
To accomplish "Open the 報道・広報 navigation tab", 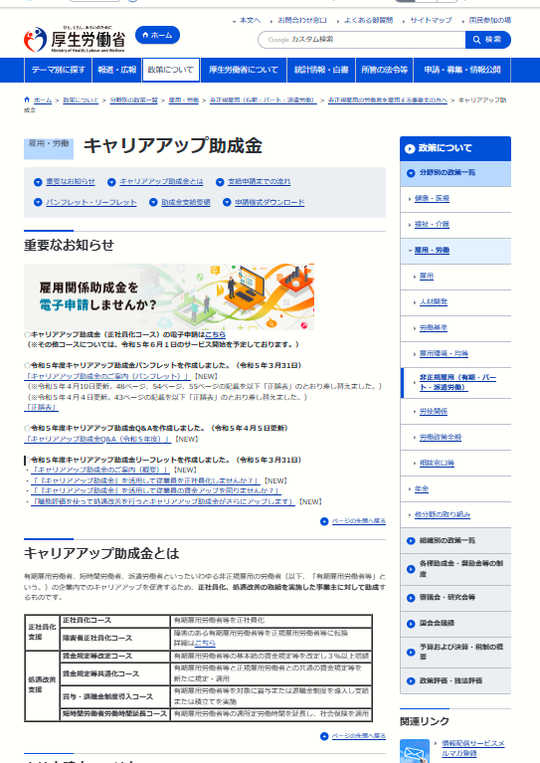I will [117, 70].
